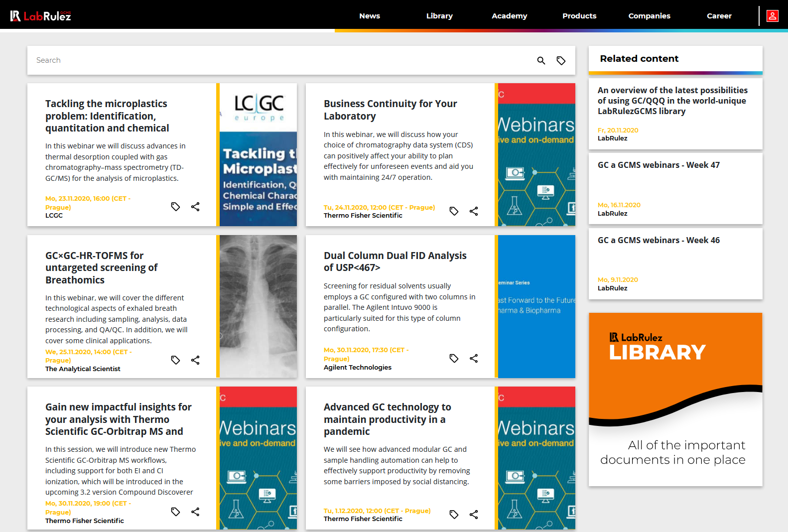Click the Agilent Technologies organizer label
788x532 pixels.
pos(358,368)
